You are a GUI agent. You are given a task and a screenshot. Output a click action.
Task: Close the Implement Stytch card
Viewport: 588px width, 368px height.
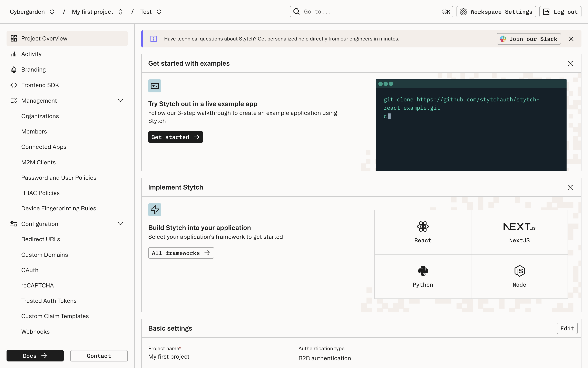[570, 187]
